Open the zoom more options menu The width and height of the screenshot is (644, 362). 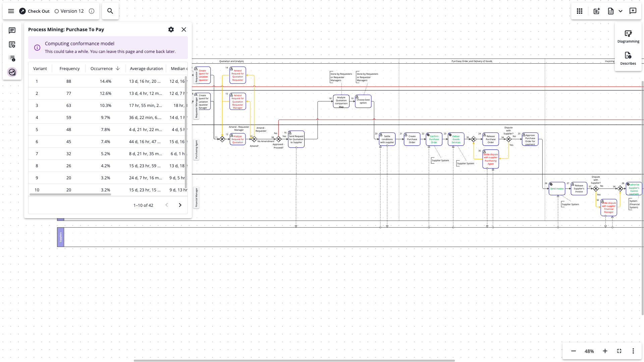tap(633, 351)
